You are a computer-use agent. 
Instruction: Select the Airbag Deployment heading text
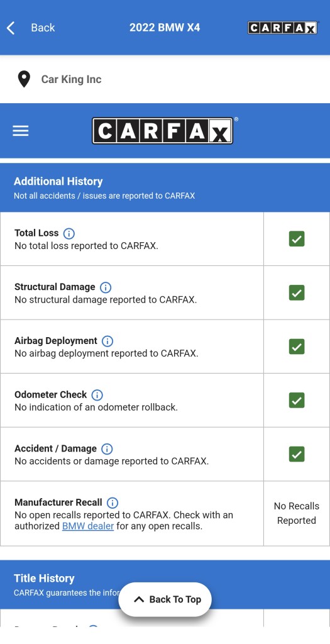click(x=56, y=341)
